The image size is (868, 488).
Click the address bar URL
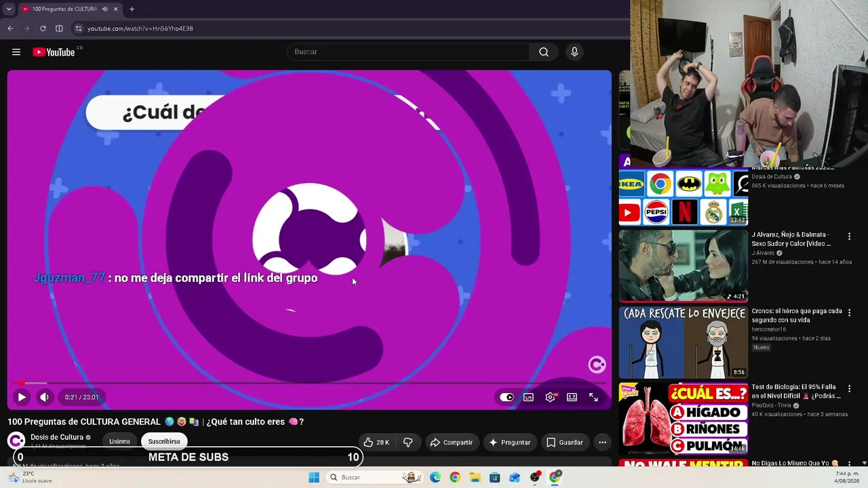pos(140,28)
